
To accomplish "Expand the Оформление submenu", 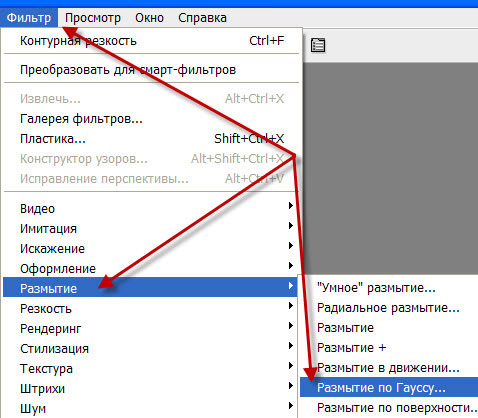I will pyautogui.click(x=150, y=269).
